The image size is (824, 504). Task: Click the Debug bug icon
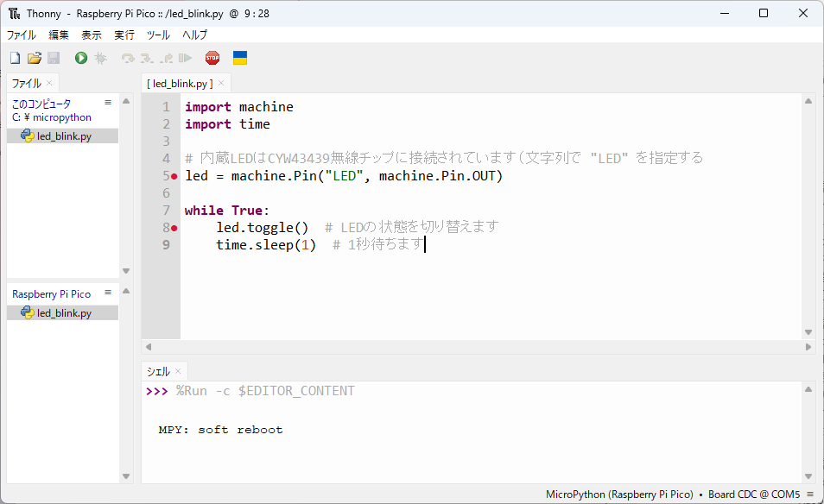point(100,58)
